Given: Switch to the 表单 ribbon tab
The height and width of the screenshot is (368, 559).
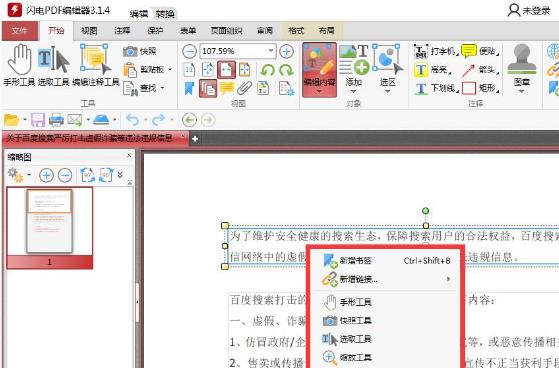Looking at the screenshot, I should click(x=188, y=31).
